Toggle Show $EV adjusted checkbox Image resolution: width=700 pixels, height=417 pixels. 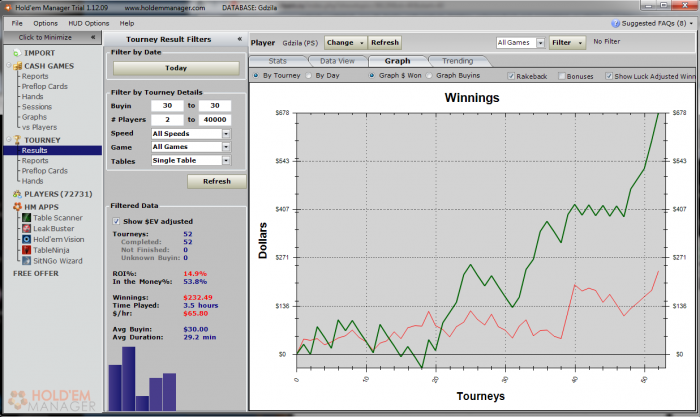click(116, 221)
